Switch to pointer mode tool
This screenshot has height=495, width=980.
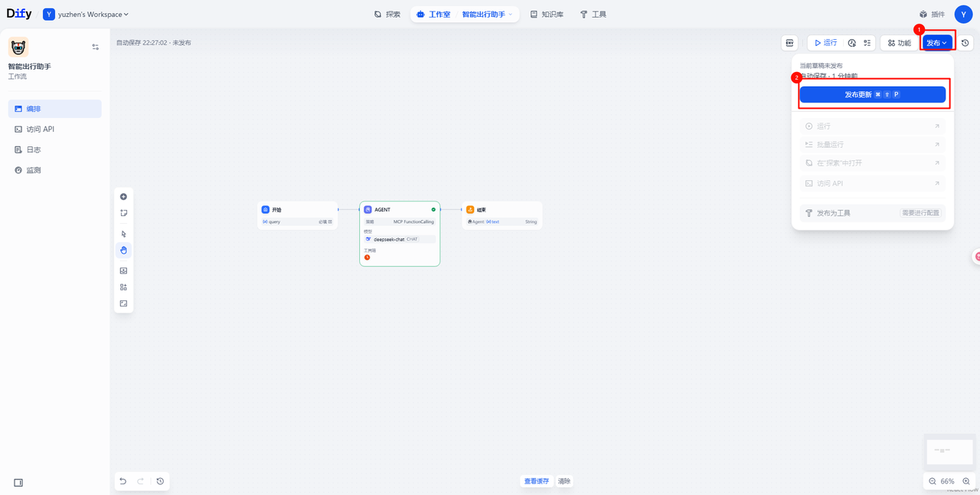(x=123, y=234)
